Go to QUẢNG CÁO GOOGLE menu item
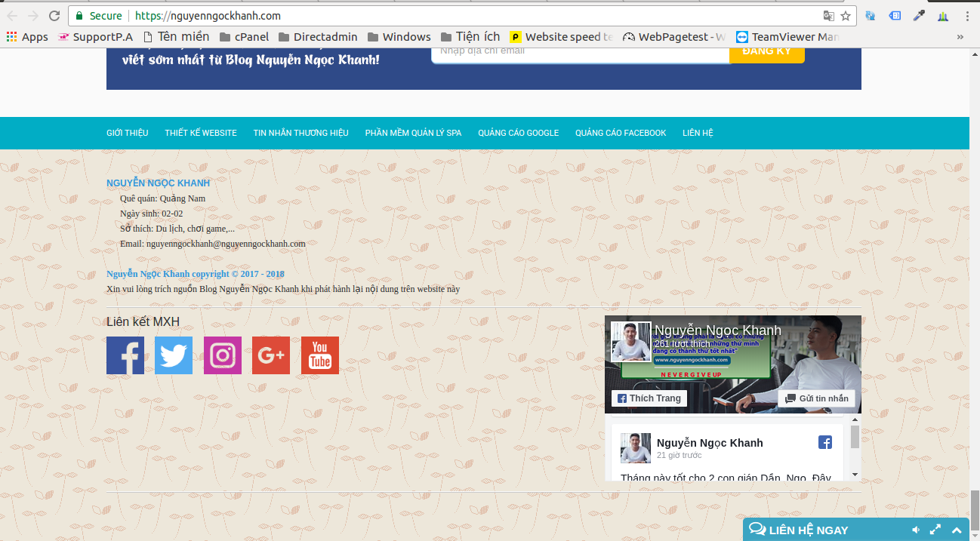The image size is (980, 541). 519,133
